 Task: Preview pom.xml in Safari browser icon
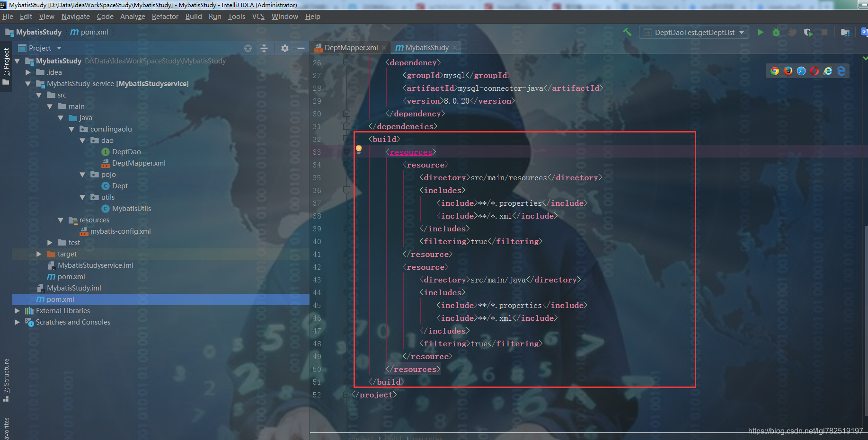coord(801,71)
